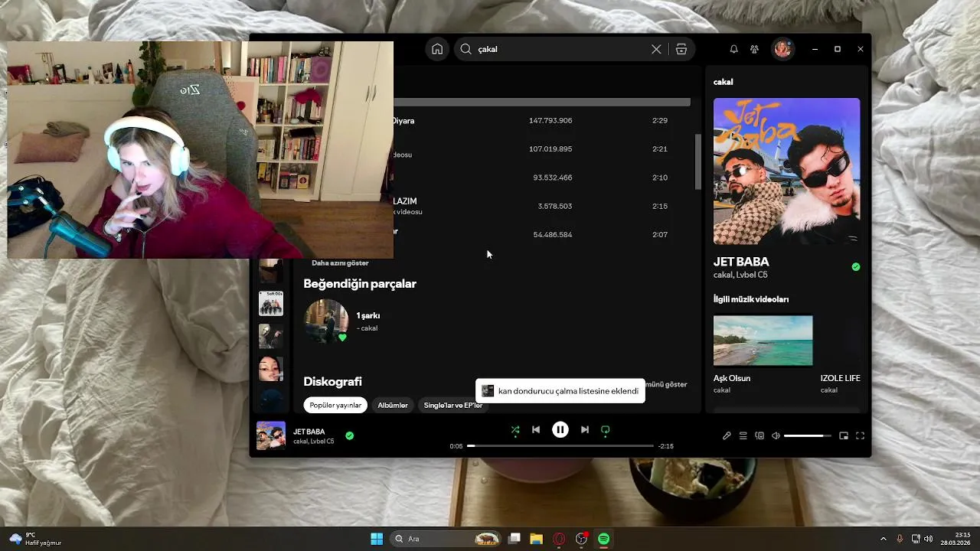Expand hidden system tray icons chevron

point(883,539)
